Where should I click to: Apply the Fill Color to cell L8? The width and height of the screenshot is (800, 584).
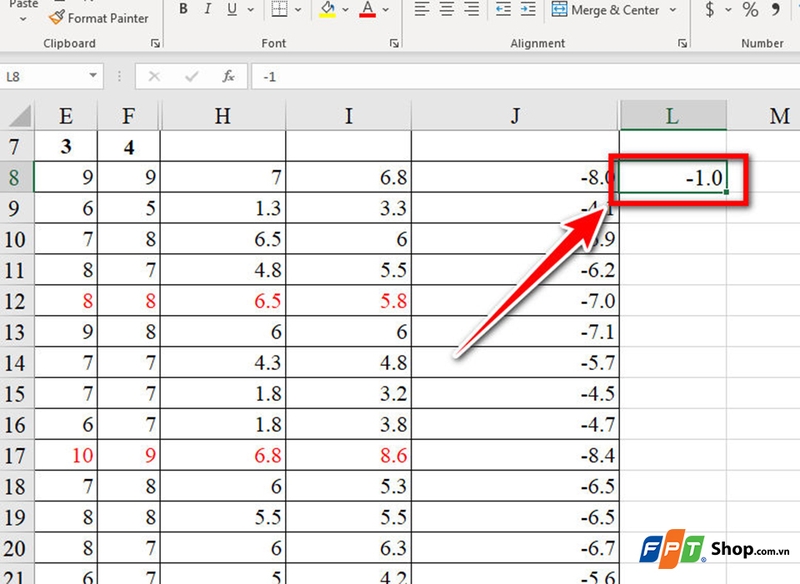coord(327,9)
